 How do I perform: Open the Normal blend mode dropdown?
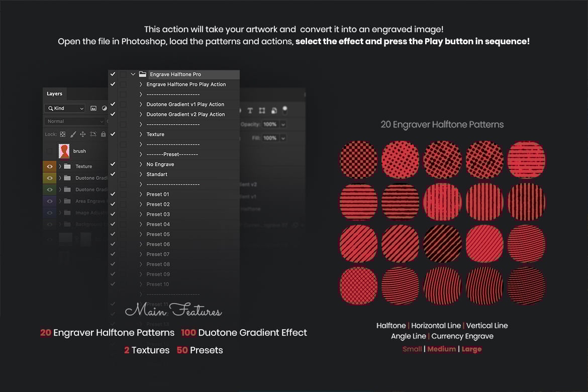(74, 121)
